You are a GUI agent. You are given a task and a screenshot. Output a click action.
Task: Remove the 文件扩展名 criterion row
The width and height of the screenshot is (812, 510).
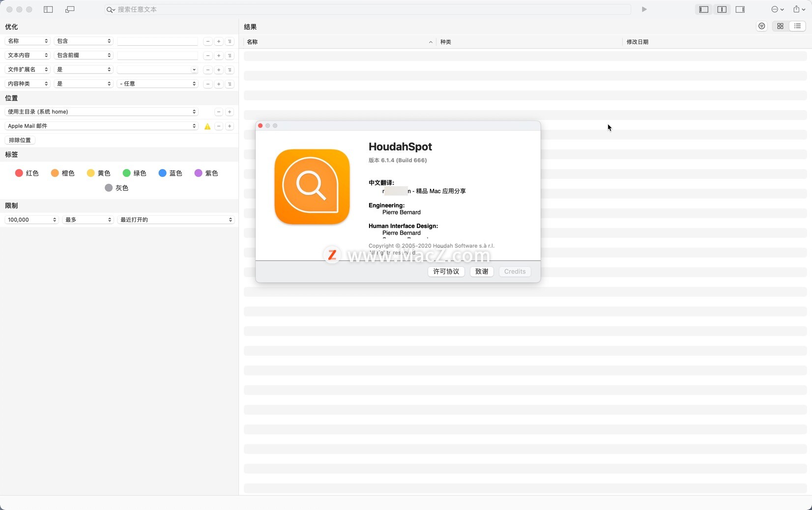208,70
